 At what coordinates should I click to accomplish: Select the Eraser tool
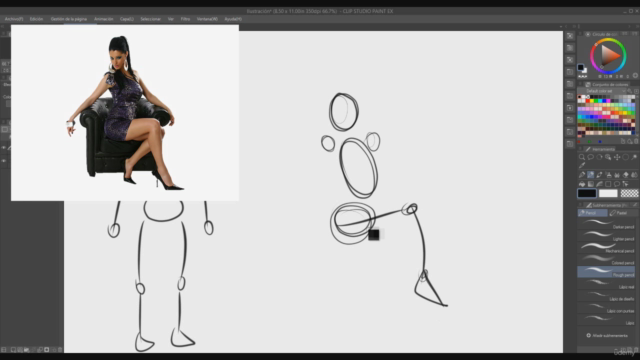pyautogui.click(x=626, y=175)
